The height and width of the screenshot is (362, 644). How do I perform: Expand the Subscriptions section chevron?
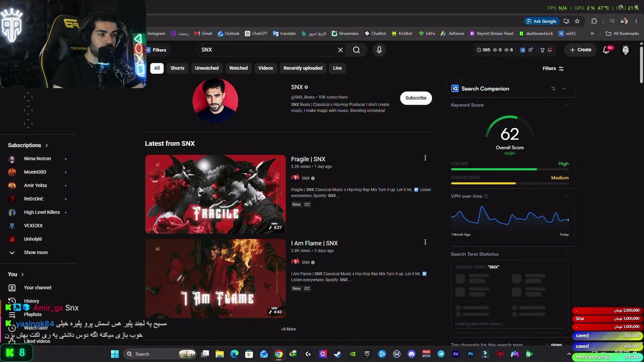(47, 145)
